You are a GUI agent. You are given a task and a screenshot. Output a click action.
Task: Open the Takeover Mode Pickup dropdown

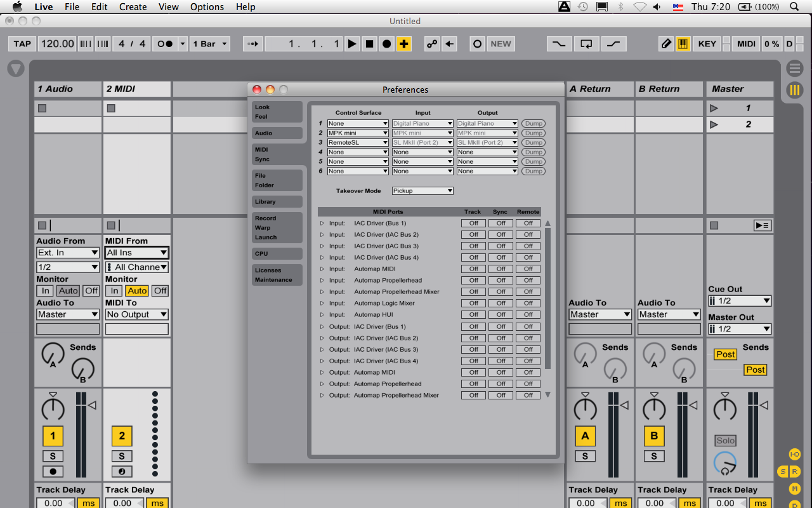pos(422,191)
